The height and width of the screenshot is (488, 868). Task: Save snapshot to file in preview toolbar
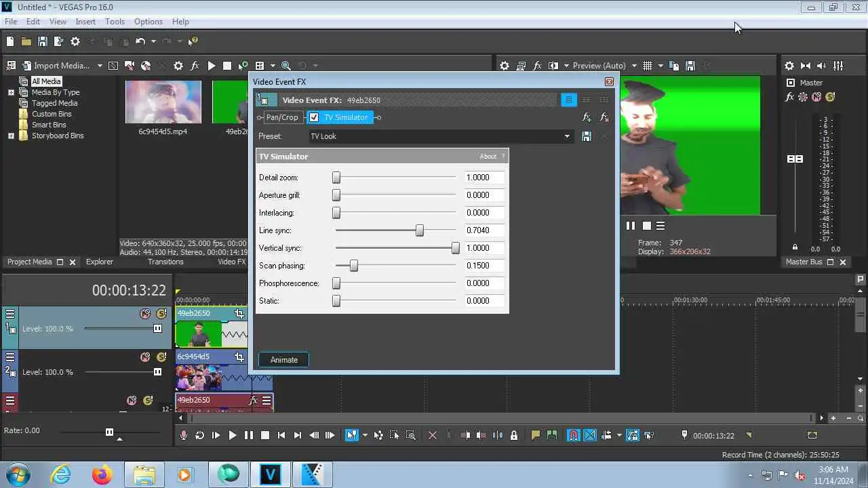tap(690, 66)
